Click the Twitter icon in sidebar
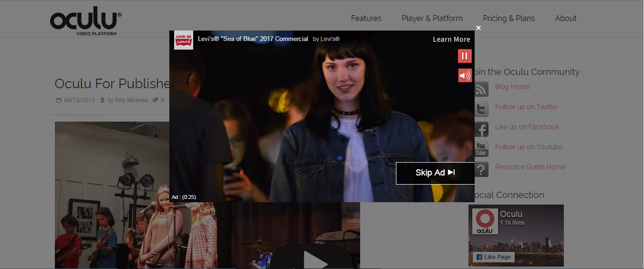 (x=481, y=109)
